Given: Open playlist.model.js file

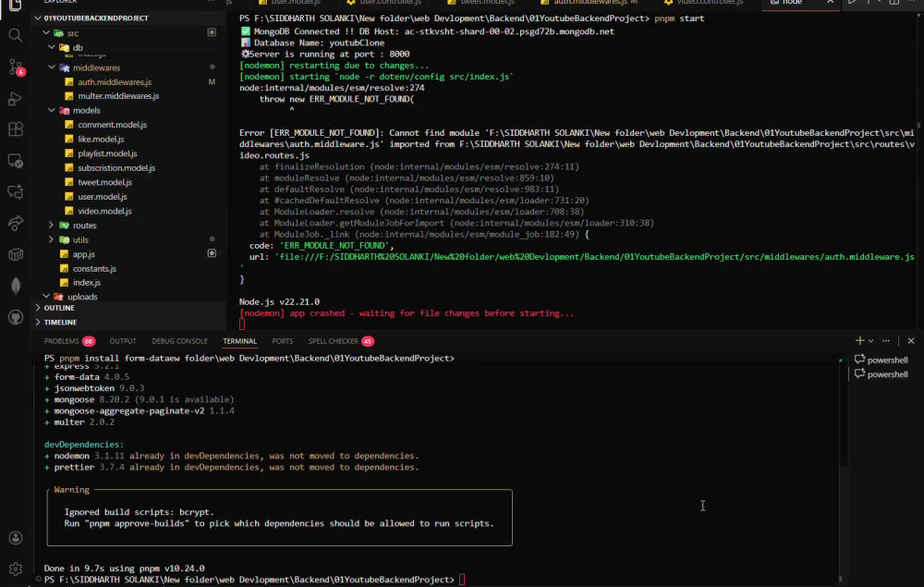Looking at the screenshot, I should coord(107,153).
